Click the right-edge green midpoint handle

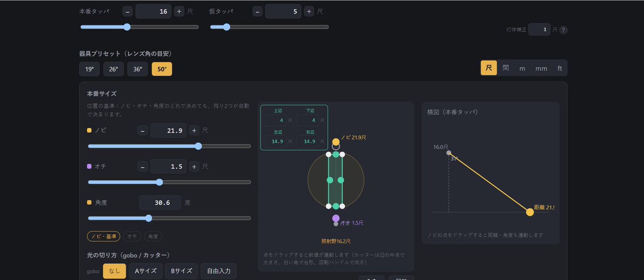341,180
